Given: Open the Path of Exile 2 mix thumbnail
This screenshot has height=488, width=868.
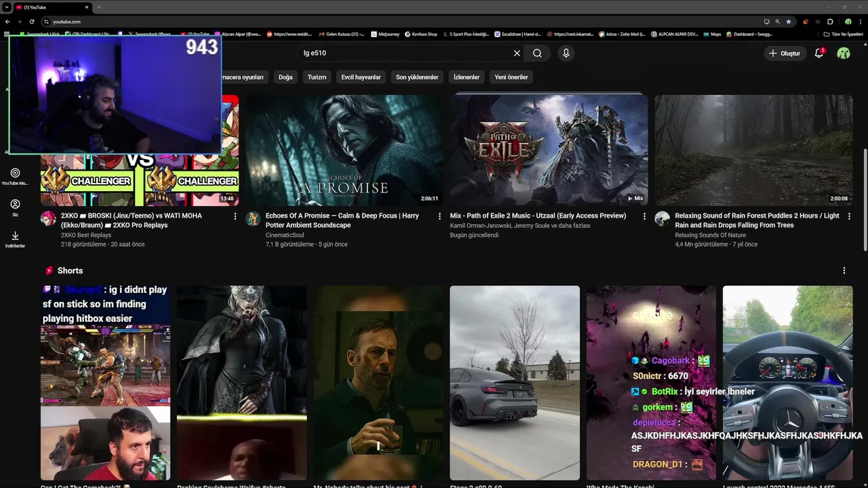Looking at the screenshot, I should (549, 150).
